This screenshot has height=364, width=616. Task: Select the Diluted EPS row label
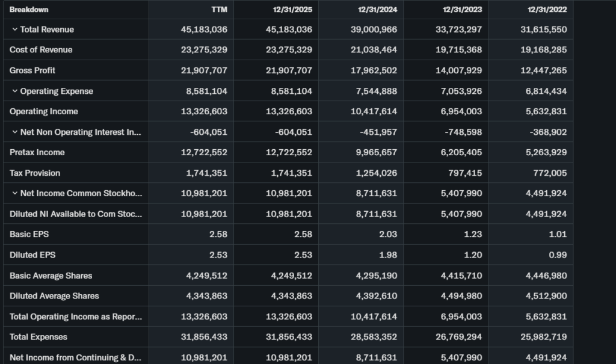tap(32, 255)
